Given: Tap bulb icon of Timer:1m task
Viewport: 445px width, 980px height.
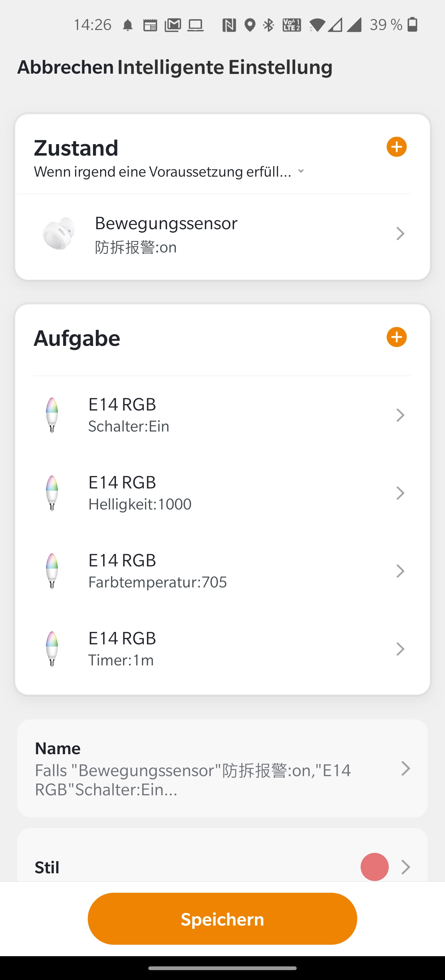Looking at the screenshot, I should pyautogui.click(x=52, y=649).
